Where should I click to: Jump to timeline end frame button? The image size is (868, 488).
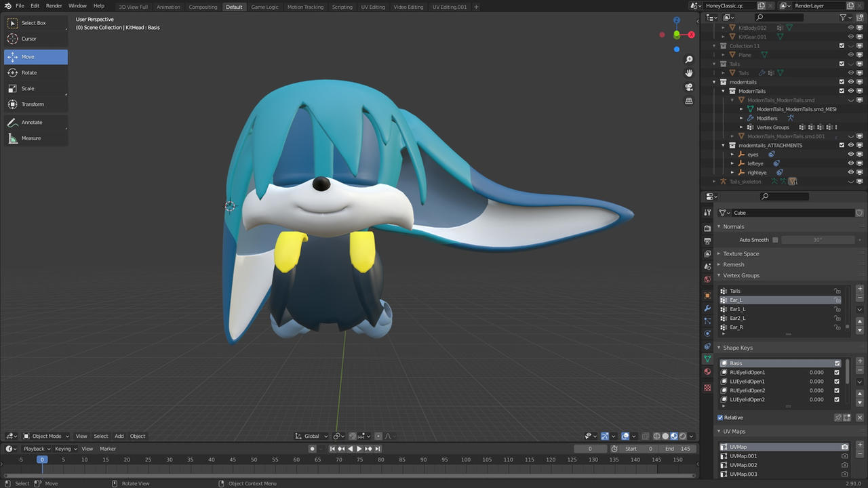point(377,449)
